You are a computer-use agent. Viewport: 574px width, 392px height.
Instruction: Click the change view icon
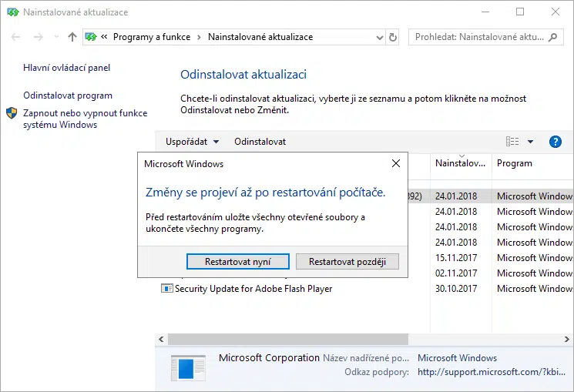512,141
